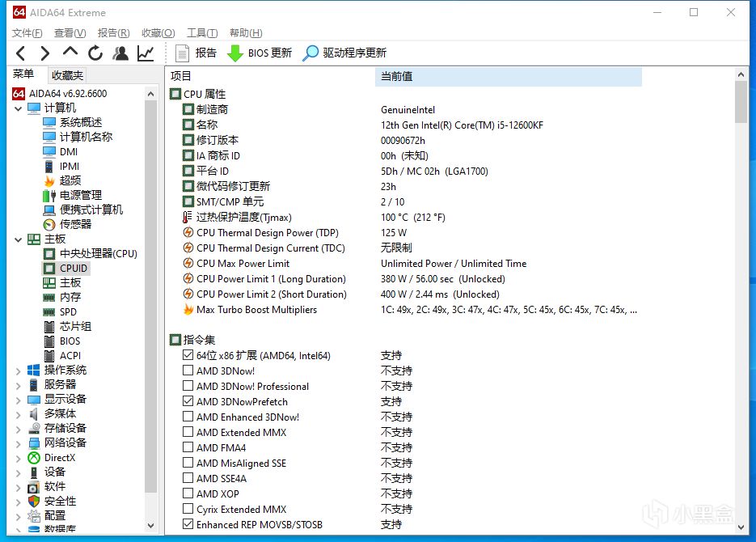Screen dimensions: 756x542
Task: Expand the 存储设备 tree node
Action: (x=19, y=430)
